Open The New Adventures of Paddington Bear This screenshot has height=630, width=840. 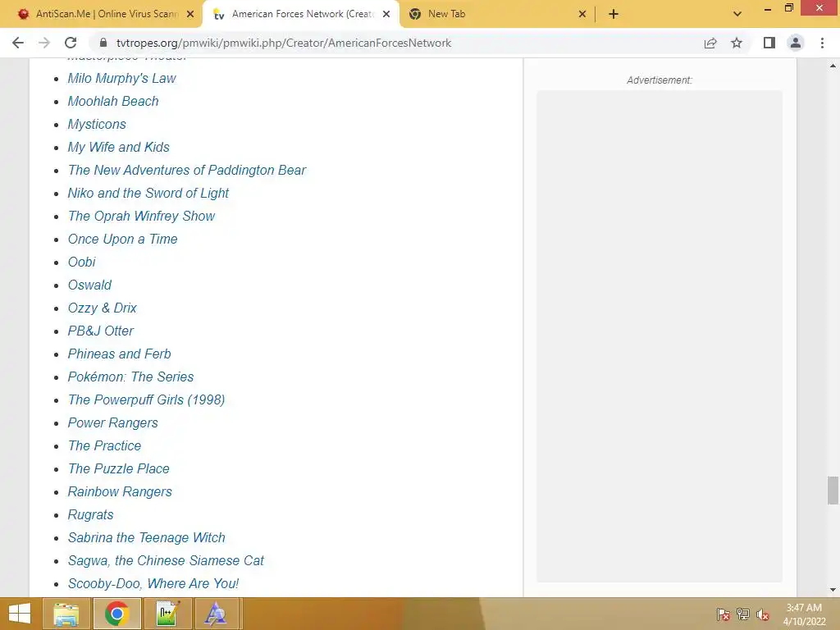pos(186,171)
